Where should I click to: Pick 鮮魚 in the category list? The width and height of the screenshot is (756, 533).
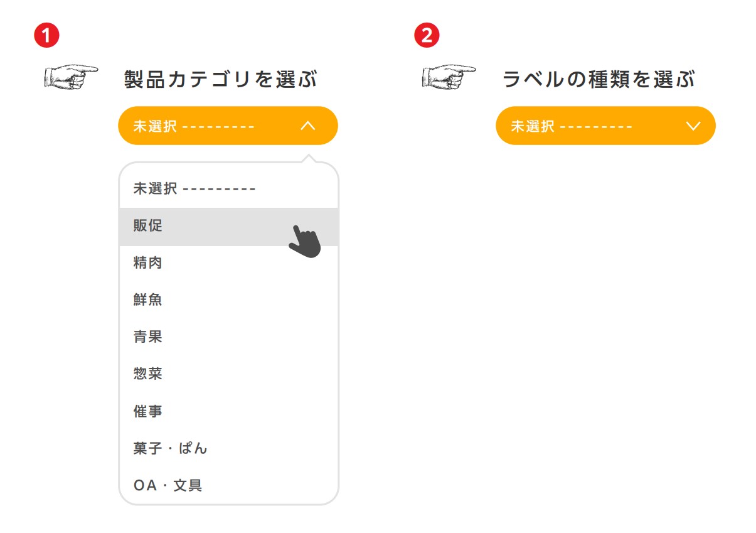(x=148, y=300)
